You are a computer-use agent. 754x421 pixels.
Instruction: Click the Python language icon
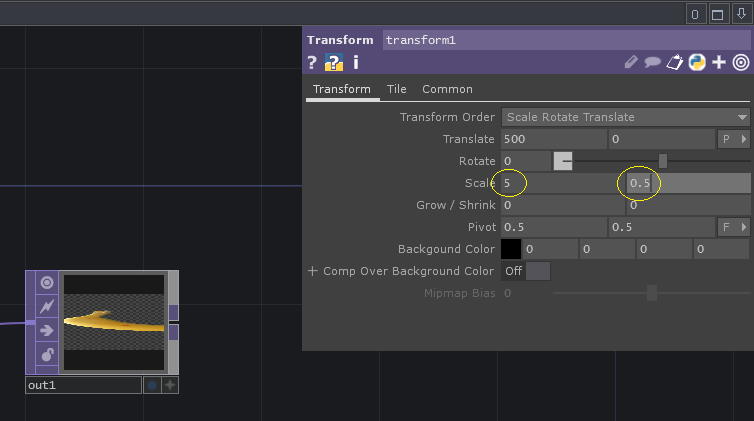[697, 63]
